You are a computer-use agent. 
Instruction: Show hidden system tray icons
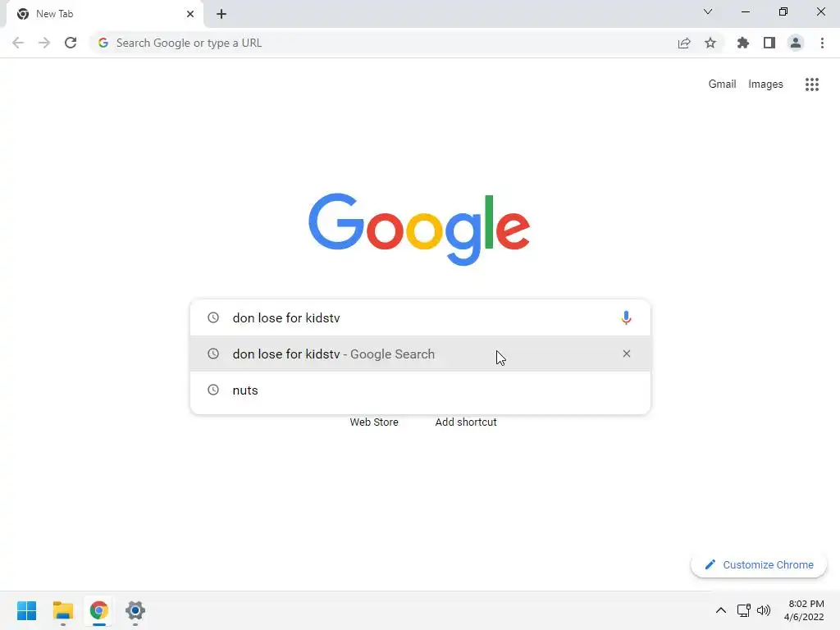[721, 610]
